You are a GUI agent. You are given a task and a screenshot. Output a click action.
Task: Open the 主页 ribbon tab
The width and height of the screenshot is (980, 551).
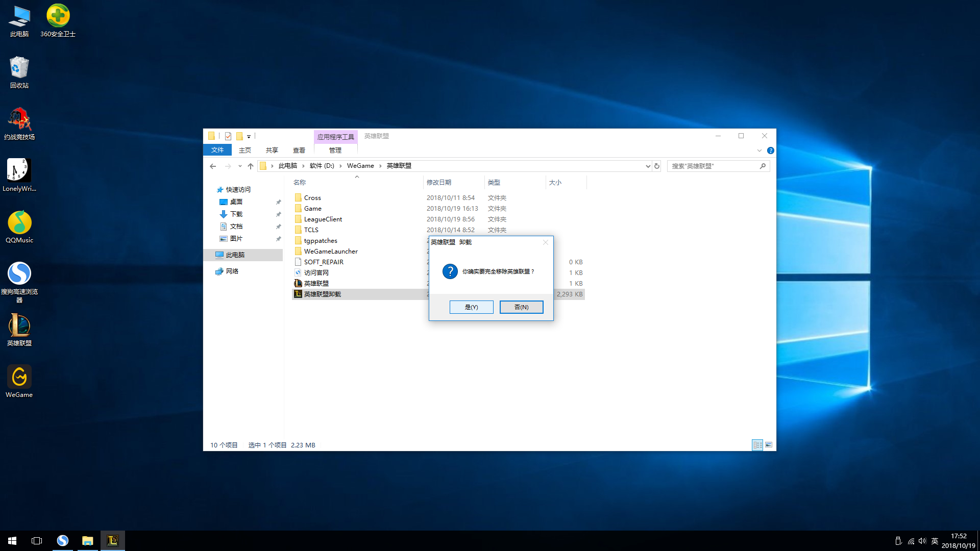coord(245,151)
